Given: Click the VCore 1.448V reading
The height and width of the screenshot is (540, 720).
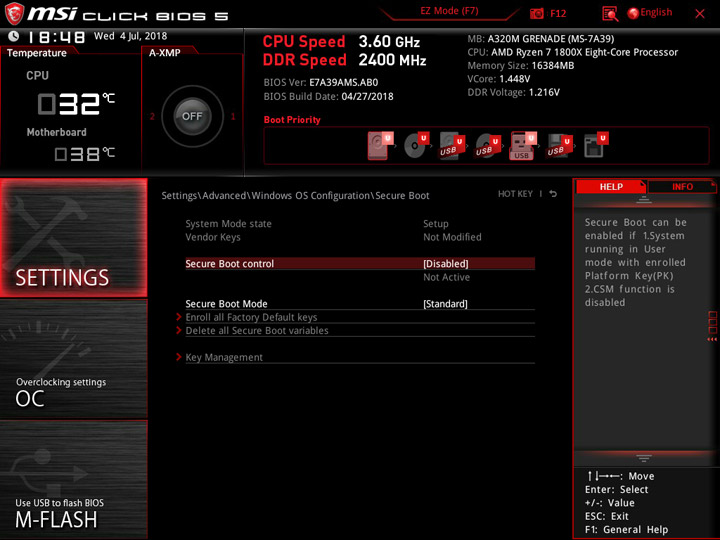Looking at the screenshot, I should tap(499, 79).
